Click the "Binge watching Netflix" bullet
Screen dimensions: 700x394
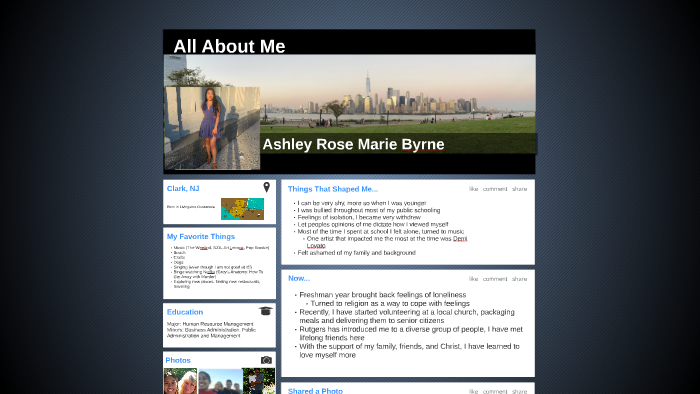coord(218,274)
